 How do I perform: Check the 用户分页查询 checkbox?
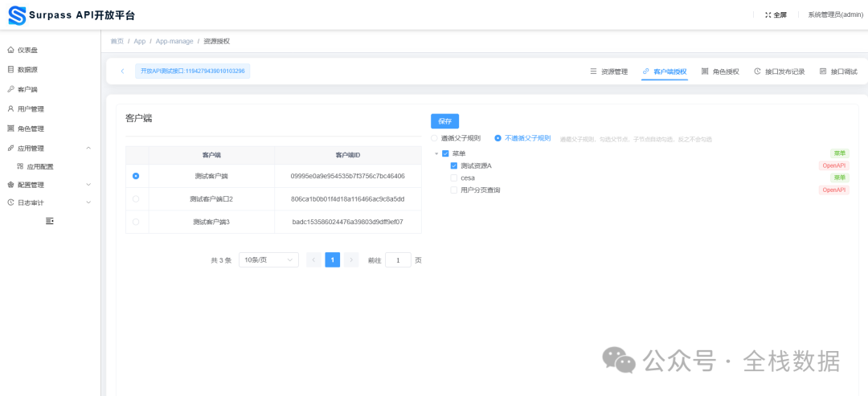[454, 190]
